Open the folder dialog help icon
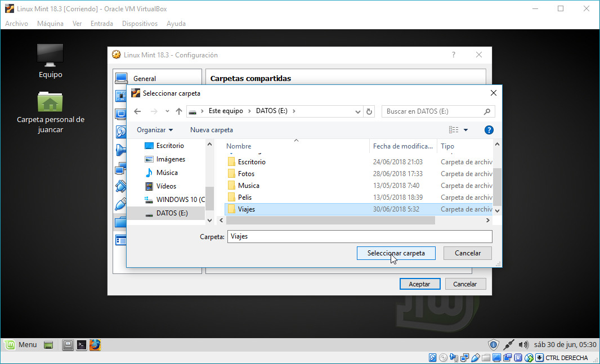Image resolution: width=600 pixels, height=364 pixels. click(489, 130)
